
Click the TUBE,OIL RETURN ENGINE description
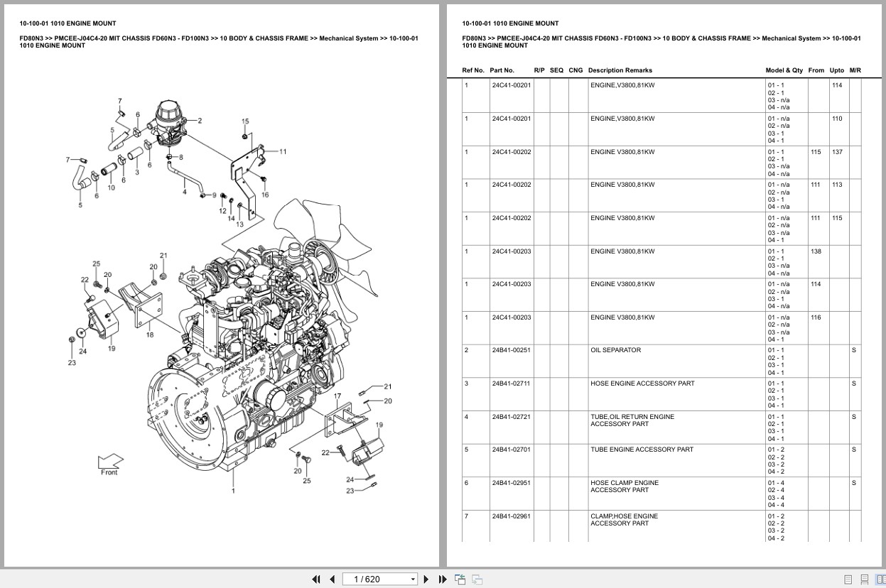(x=632, y=417)
